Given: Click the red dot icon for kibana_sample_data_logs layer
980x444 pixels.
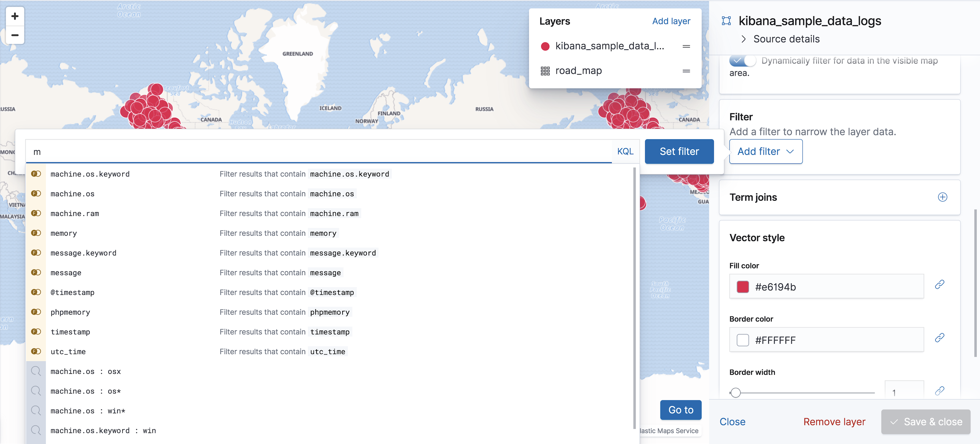Looking at the screenshot, I should click(545, 46).
